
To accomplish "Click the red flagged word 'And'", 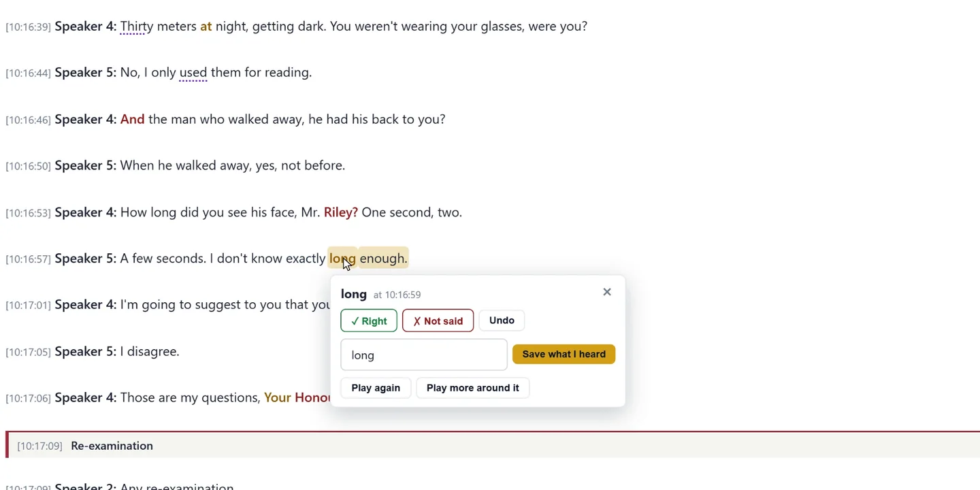I will 133,119.
